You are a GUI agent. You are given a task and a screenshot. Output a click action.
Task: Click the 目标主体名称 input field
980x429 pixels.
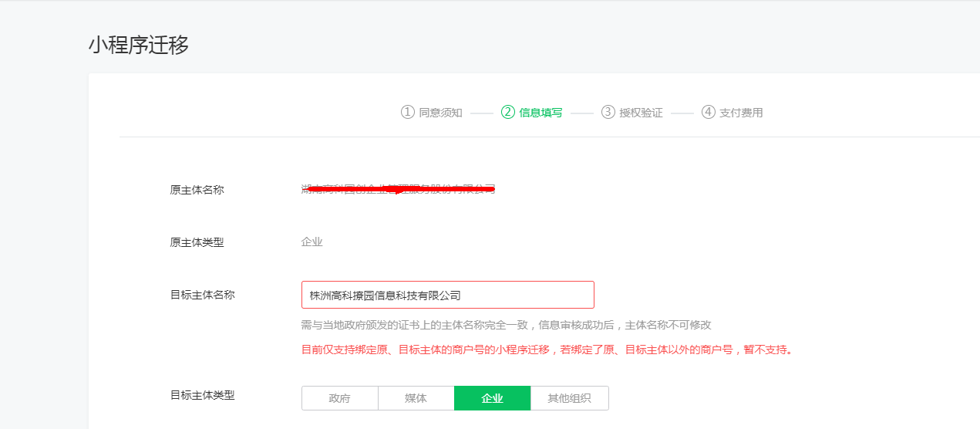(x=447, y=295)
